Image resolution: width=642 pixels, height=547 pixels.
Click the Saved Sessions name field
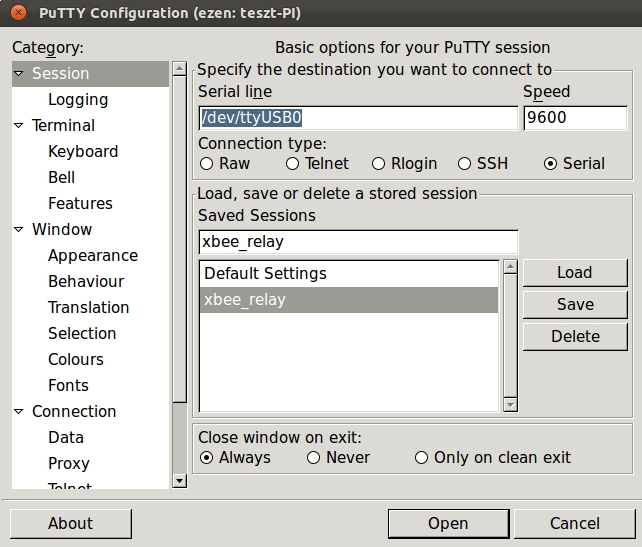click(358, 242)
